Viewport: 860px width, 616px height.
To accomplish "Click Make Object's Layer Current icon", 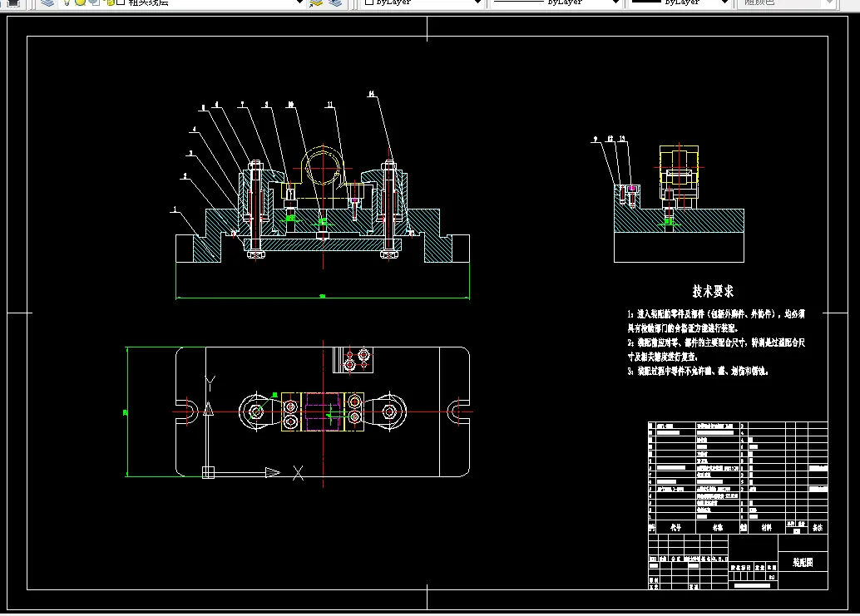I will [x=316, y=2].
